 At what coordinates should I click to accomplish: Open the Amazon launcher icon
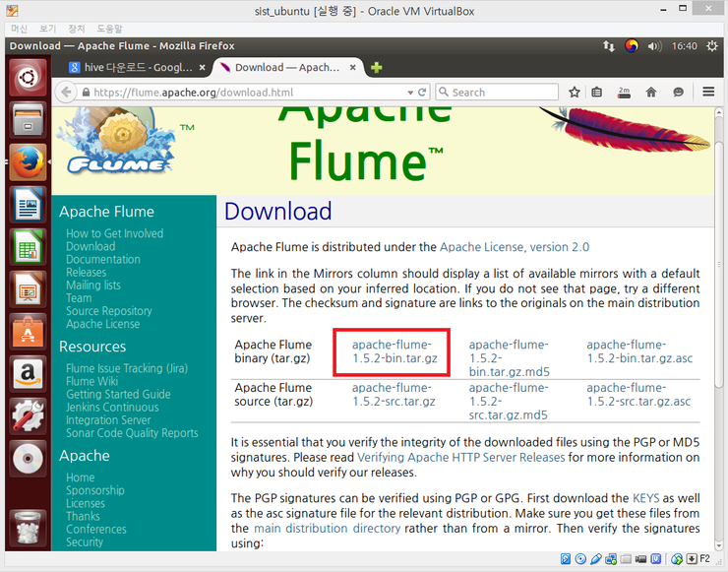[28, 374]
